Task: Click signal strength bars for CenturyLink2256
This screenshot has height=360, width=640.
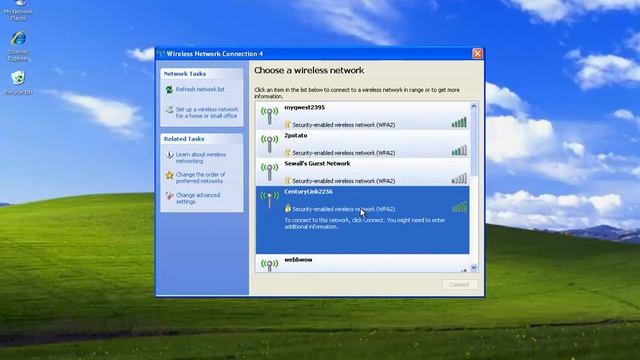Action: tap(459, 207)
